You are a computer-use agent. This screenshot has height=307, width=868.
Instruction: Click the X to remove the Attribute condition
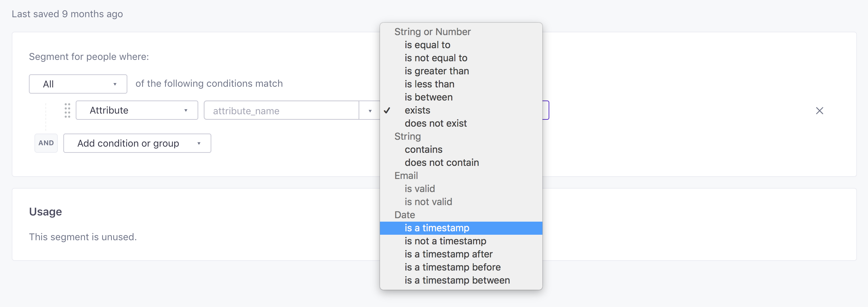pos(819,110)
